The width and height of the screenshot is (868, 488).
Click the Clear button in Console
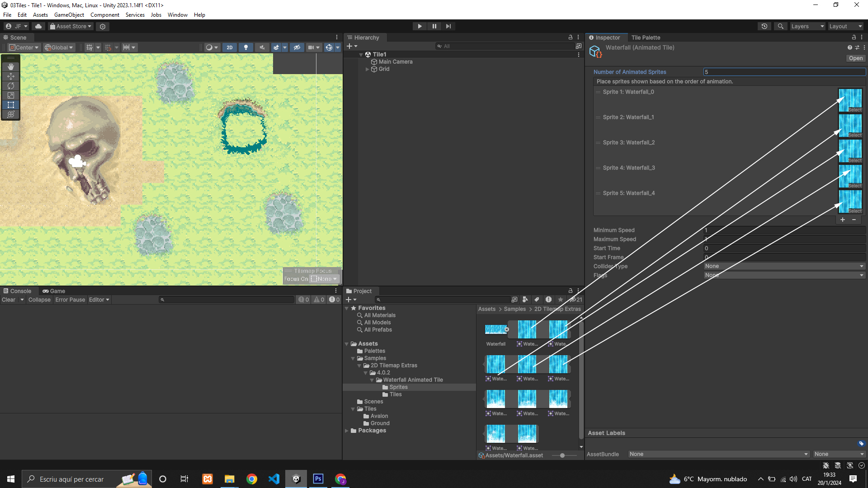coord(9,300)
